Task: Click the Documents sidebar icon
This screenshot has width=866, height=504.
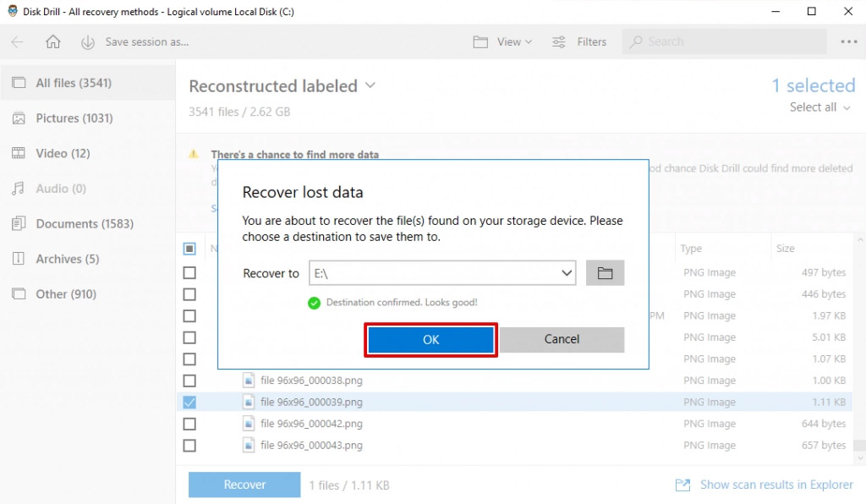Action: click(x=19, y=223)
